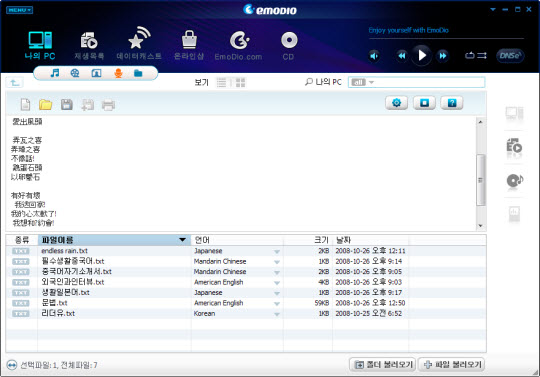Show video files filter
The width and height of the screenshot is (540, 377).
(75, 73)
